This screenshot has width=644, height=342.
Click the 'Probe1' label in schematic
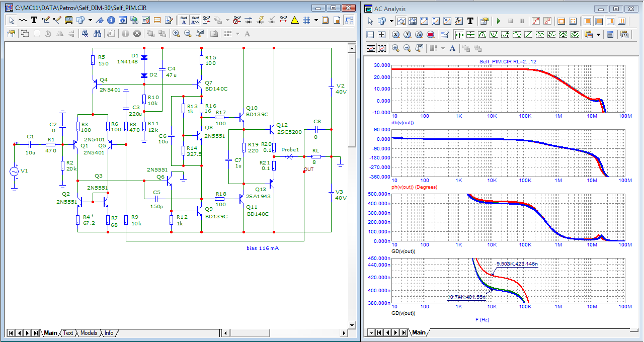click(290, 150)
